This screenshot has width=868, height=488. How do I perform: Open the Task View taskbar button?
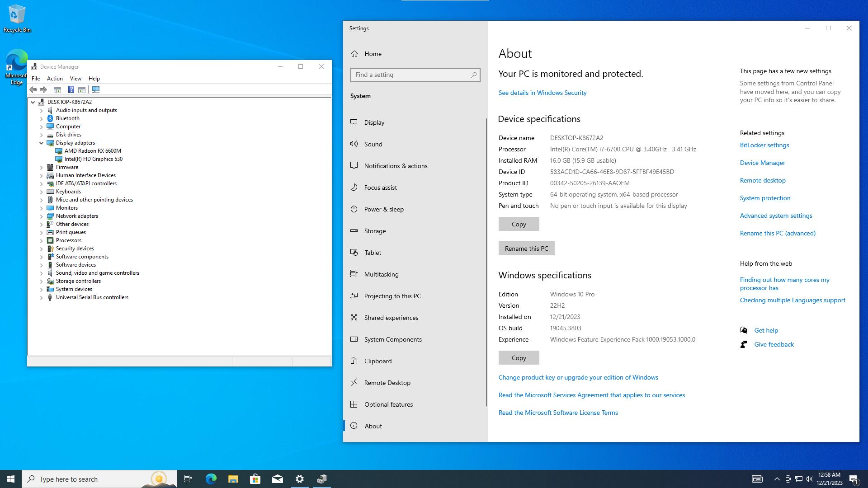point(188,479)
